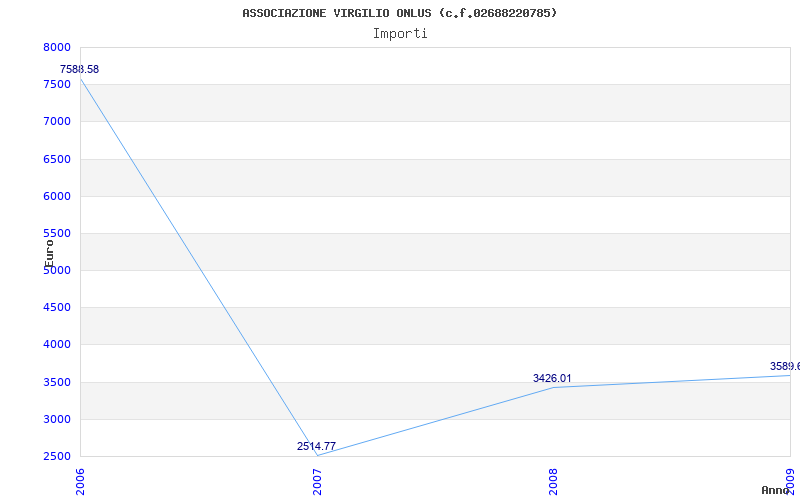This screenshot has width=800, height=500.
Task: Click the 3589.6 data label at 2009
Action: (x=784, y=366)
